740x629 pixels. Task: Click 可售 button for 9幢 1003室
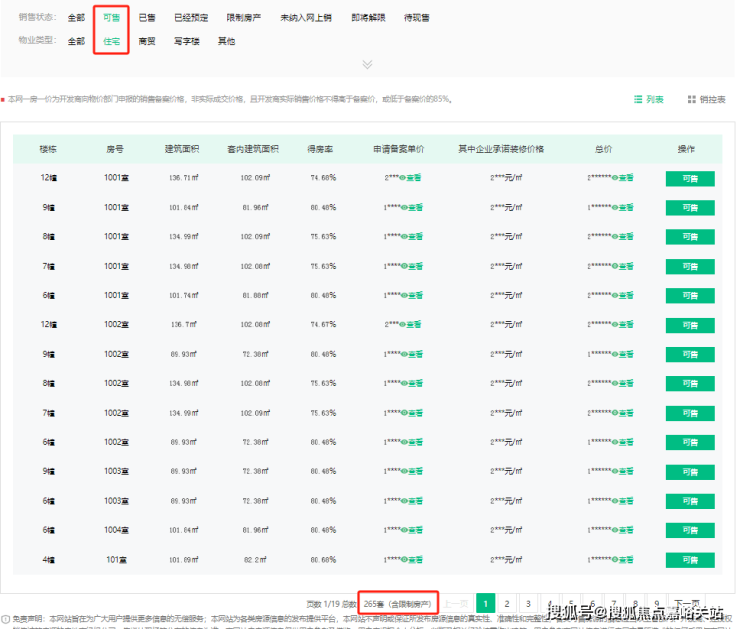tap(690, 472)
